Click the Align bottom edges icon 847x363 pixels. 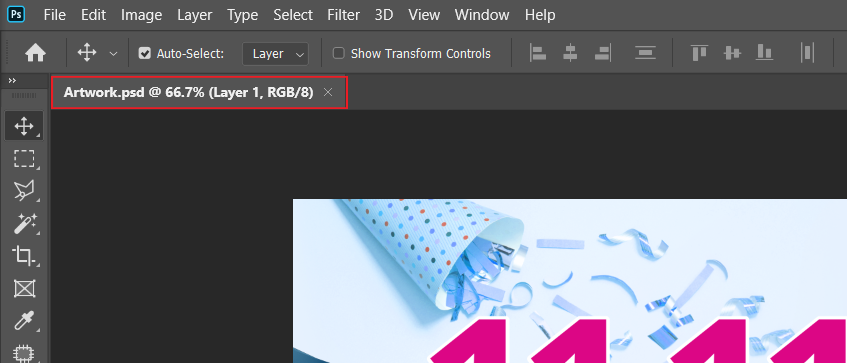pos(764,53)
